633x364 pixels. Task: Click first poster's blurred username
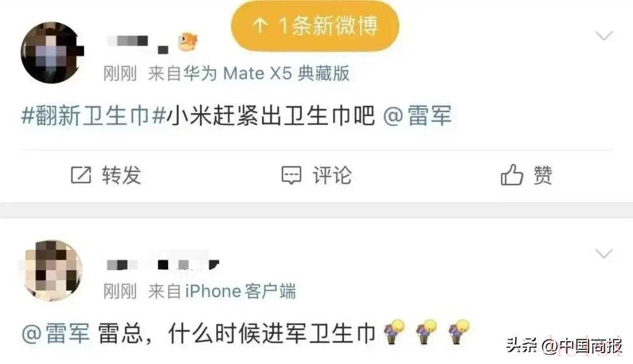click(x=137, y=43)
